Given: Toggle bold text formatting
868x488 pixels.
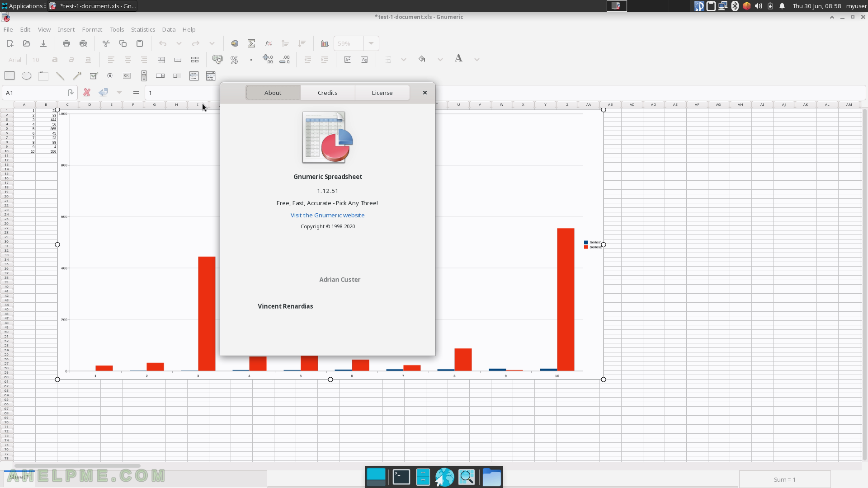Looking at the screenshot, I should (x=55, y=60).
